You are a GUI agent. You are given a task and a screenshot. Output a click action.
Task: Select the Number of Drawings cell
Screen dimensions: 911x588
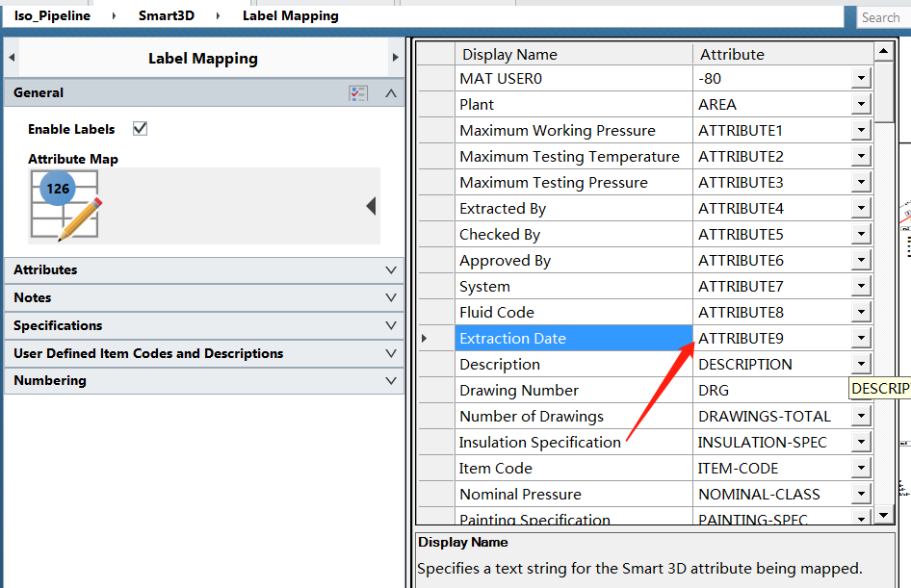pyautogui.click(x=573, y=416)
